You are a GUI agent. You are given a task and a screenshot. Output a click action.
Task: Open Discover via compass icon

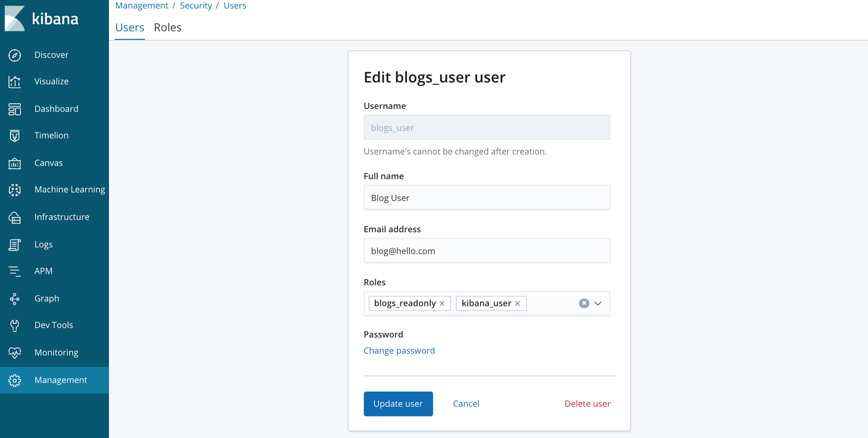(15, 55)
